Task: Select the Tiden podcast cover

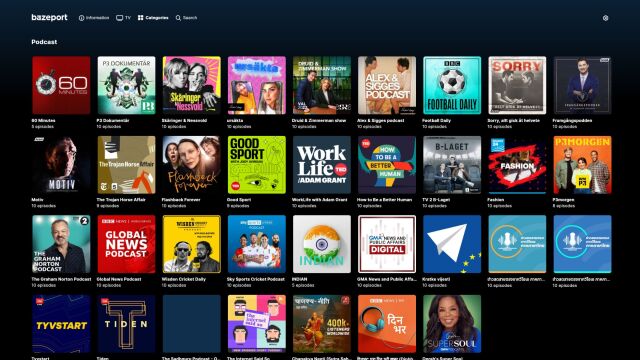Action: click(x=127, y=324)
